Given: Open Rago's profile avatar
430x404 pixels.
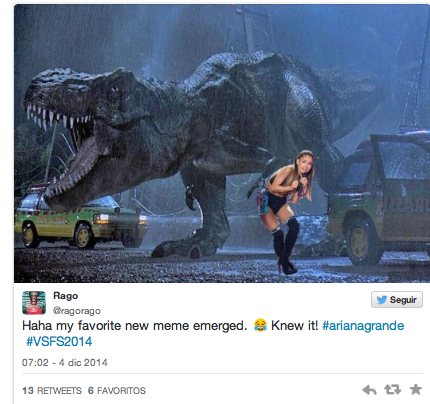Looking at the screenshot, I should 34,303.
